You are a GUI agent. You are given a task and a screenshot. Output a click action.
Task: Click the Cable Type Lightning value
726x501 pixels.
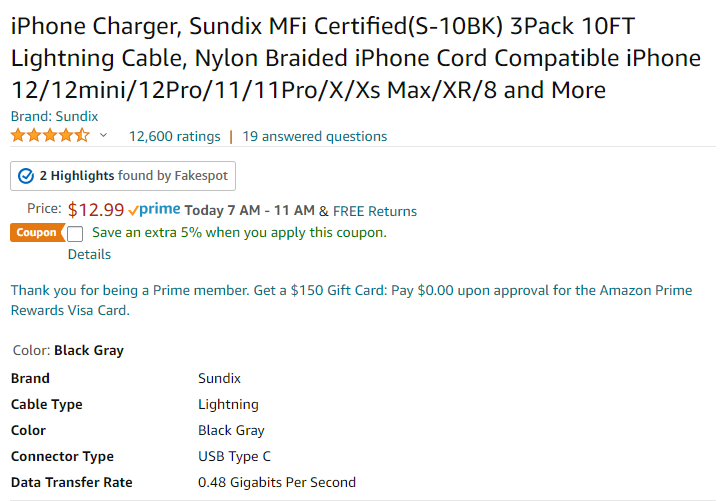[228, 405]
